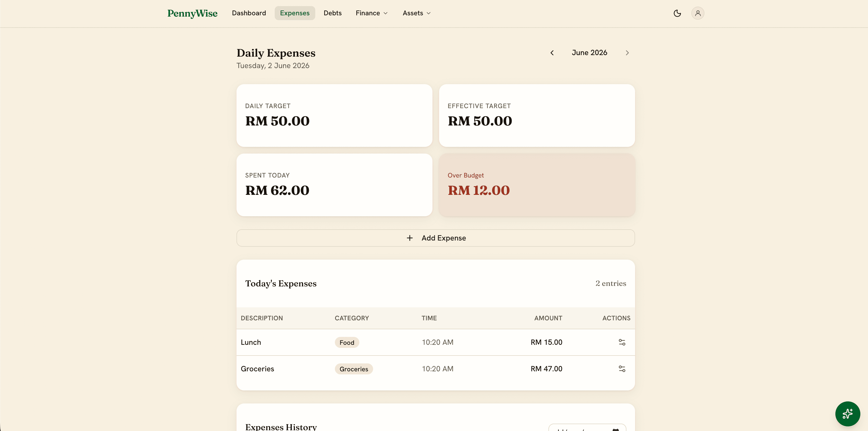Focus the Expenses History date input
The image size is (868, 431).
(x=587, y=428)
